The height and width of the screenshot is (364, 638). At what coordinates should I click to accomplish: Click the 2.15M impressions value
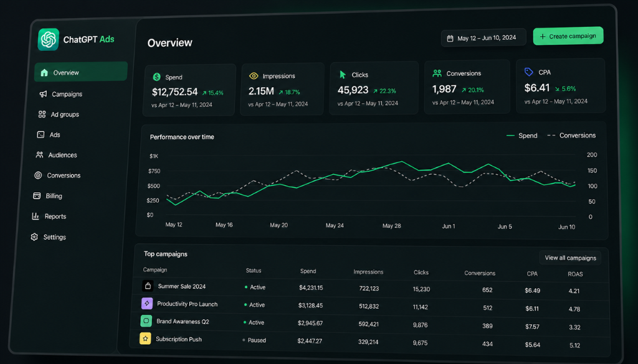point(261,91)
